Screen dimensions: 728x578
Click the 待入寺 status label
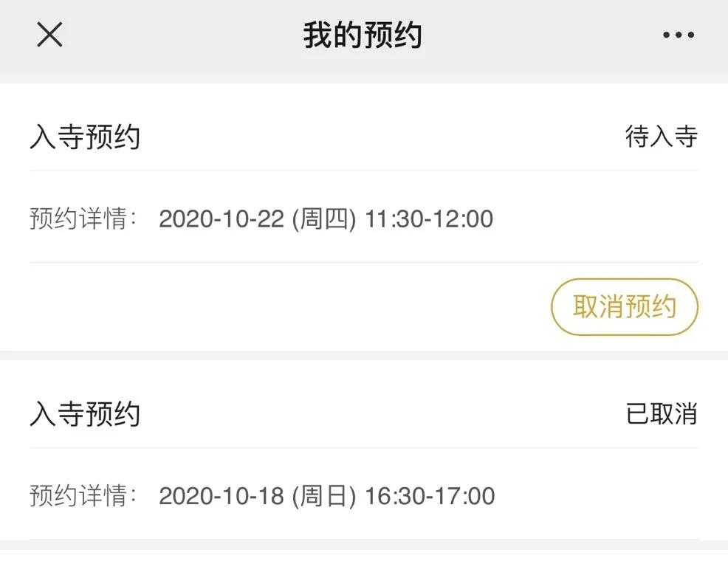[x=661, y=137]
